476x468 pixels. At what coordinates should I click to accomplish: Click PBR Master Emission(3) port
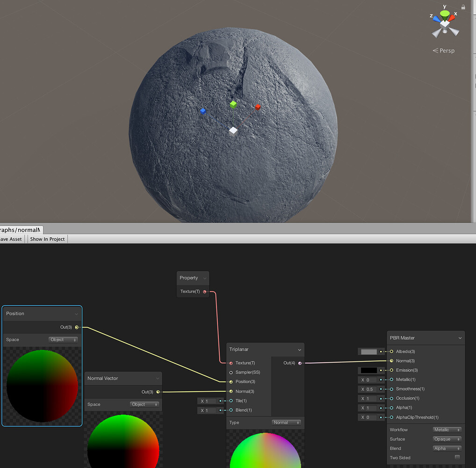click(392, 370)
